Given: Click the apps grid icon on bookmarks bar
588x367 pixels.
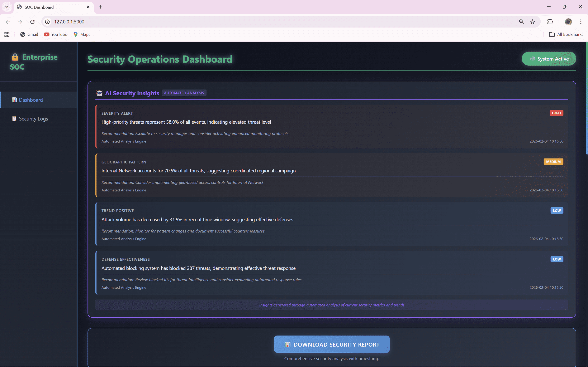Looking at the screenshot, I should point(6,34).
